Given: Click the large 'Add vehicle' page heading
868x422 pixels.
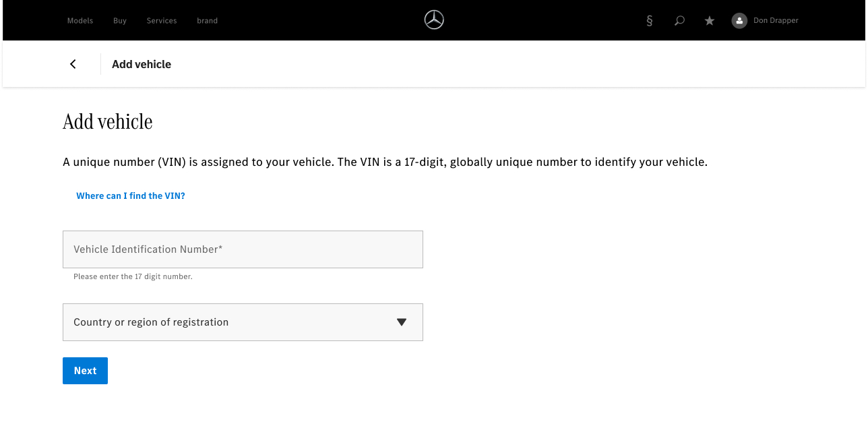Looking at the screenshot, I should tap(108, 122).
